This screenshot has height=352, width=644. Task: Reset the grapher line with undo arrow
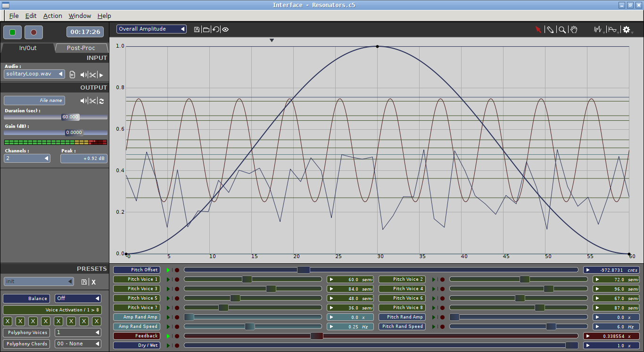tap(215, 29)
